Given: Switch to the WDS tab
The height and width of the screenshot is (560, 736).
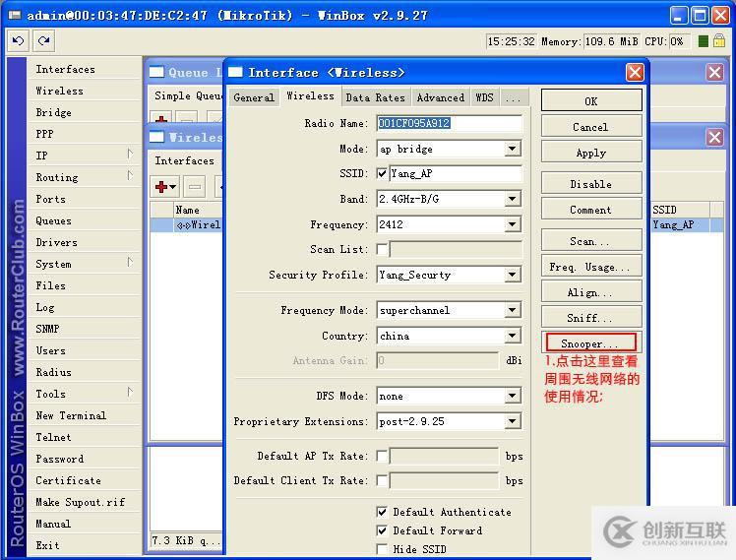Looking at the screenshot, I should 484,97.
